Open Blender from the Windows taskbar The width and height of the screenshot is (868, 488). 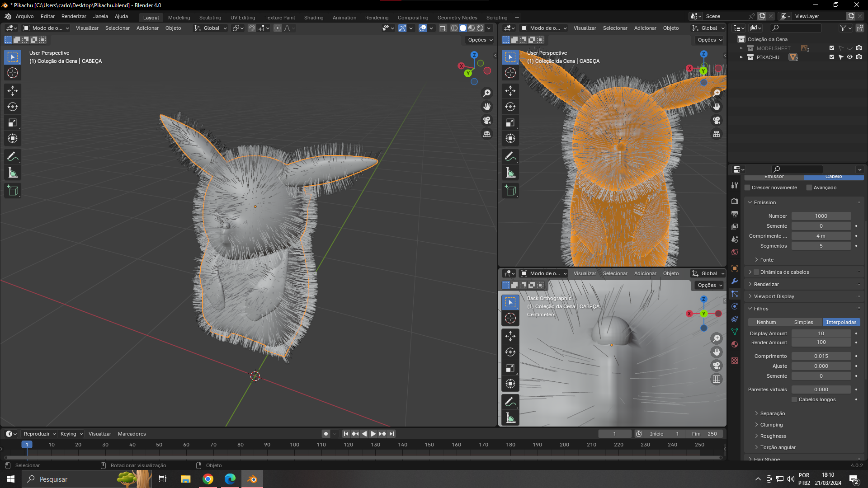[x=252, y=479]
